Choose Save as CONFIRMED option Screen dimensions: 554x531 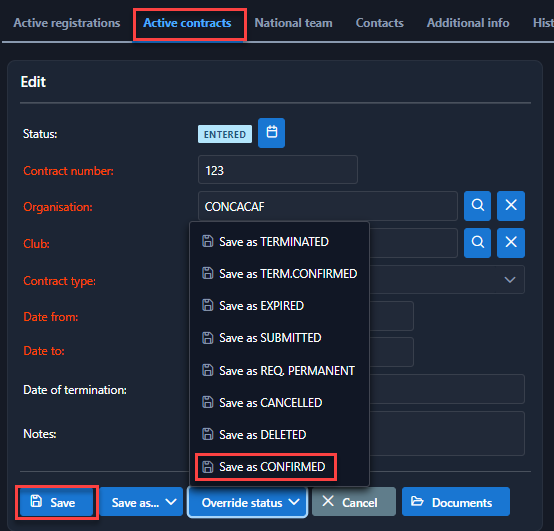click(x=266, y=467)
